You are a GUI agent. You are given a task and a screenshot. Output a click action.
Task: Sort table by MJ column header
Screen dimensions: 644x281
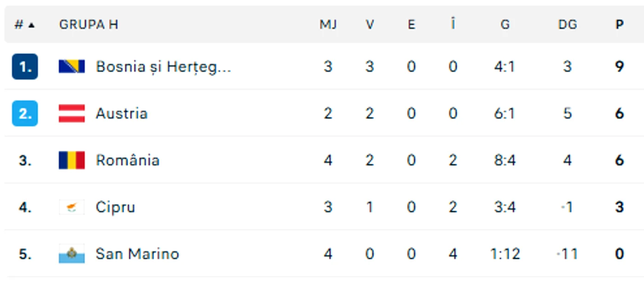pyautogui.click(x=328, y=24)
